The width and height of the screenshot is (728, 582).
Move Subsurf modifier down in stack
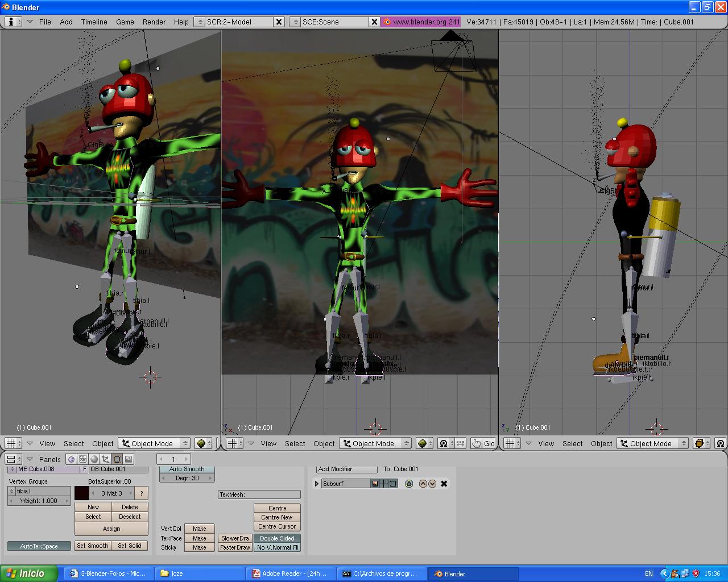(432, 484)
